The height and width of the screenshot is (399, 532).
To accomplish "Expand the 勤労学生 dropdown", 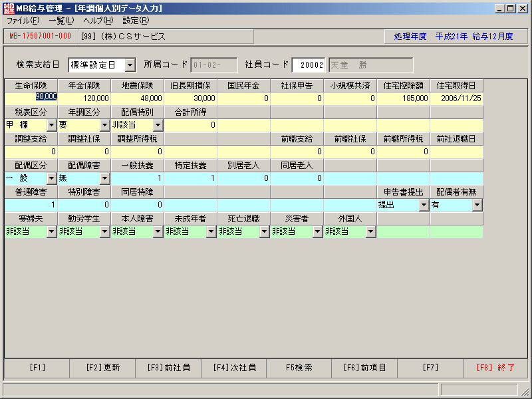I will (105, 231).
